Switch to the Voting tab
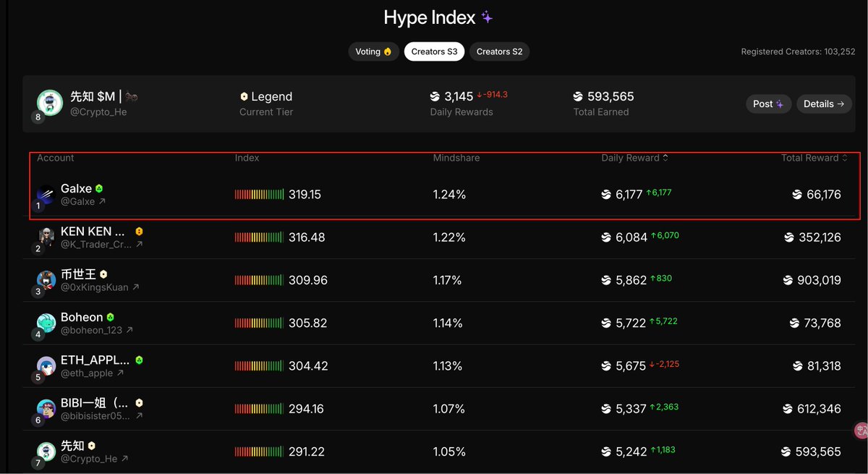The image size is (868, 474). [x=373, y=52]
